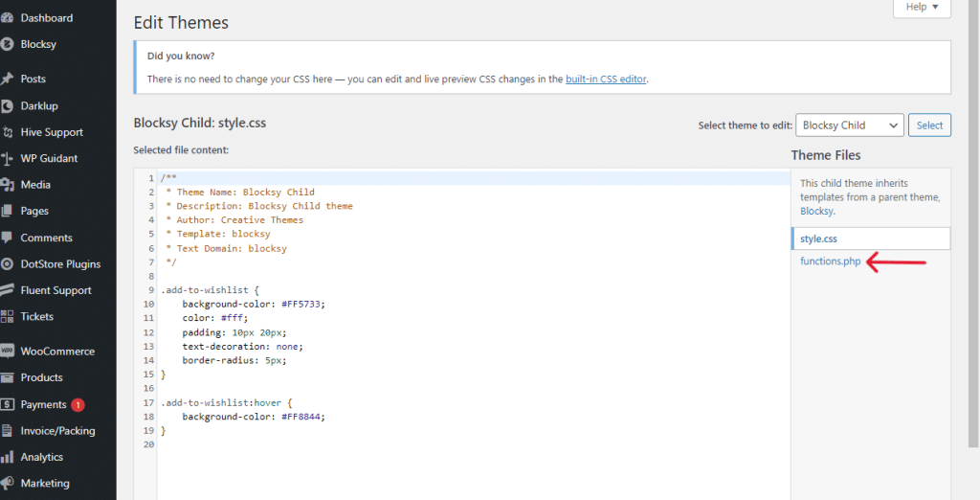Open the Invoice/Packing menu item
The width and height of the screenshot is (980, 500).
(57, 431)
